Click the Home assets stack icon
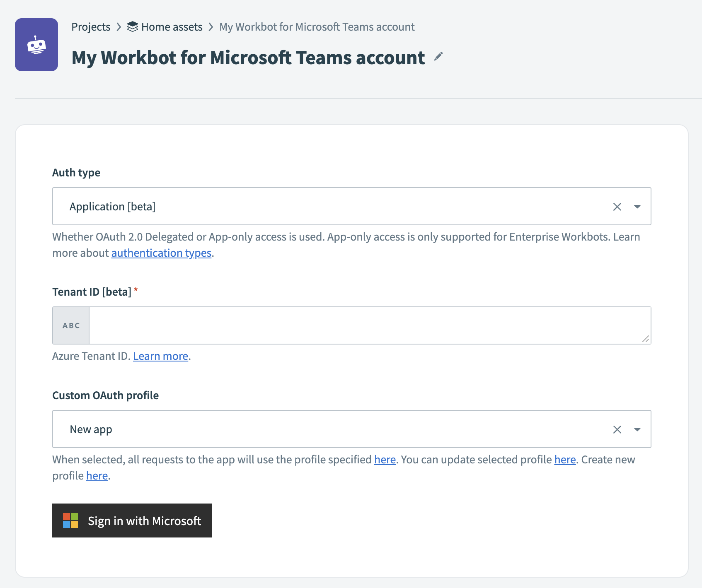702x588 pixels. click(132, 27)
